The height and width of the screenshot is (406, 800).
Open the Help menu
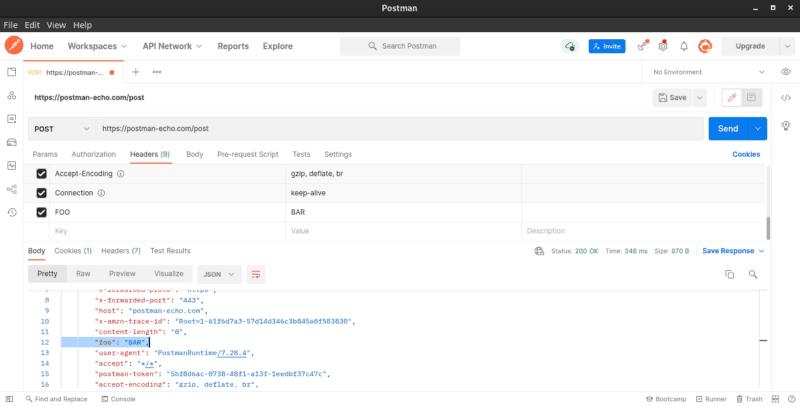[x=83, y=25]
